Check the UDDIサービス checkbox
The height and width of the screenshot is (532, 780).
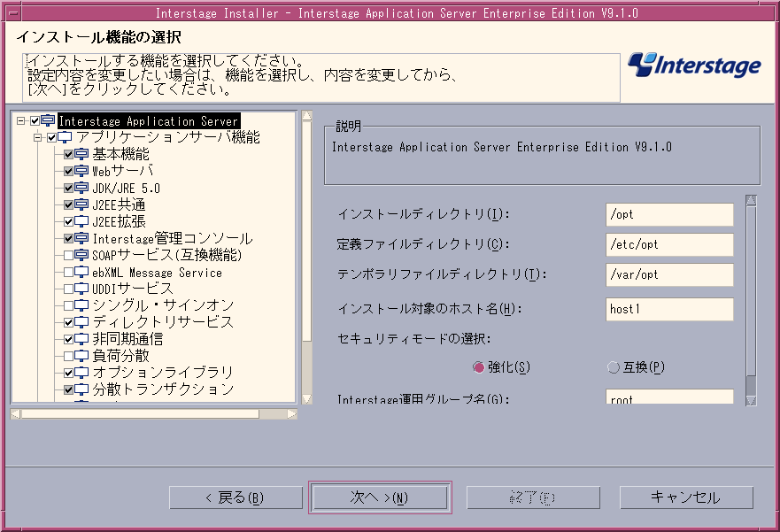tap(69, 289)
